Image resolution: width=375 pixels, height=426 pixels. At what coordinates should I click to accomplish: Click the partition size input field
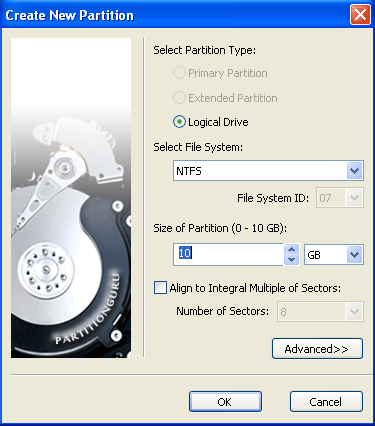(x=228, y=254)
